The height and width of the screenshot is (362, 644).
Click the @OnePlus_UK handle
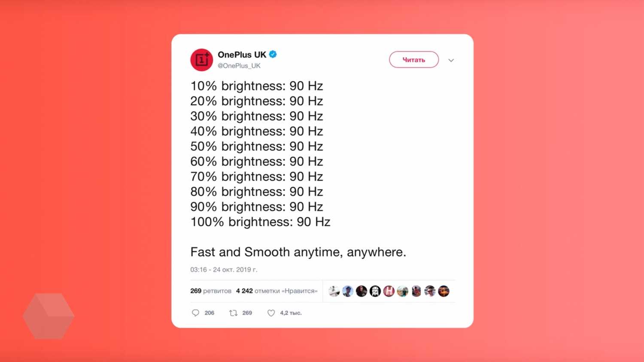(x=239, y=66)
